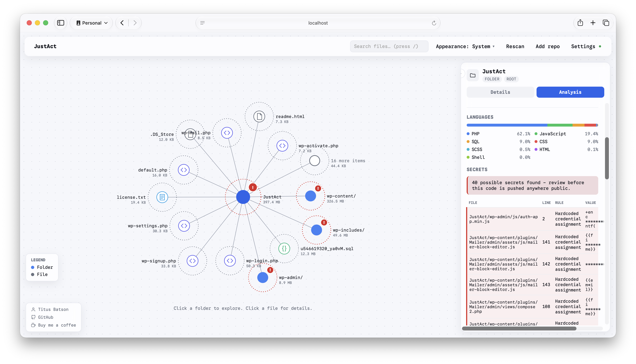This screenshot has height=364, width=636.
Task: Select the mailer-block-editor.js line 143 row
Action: 532,285
